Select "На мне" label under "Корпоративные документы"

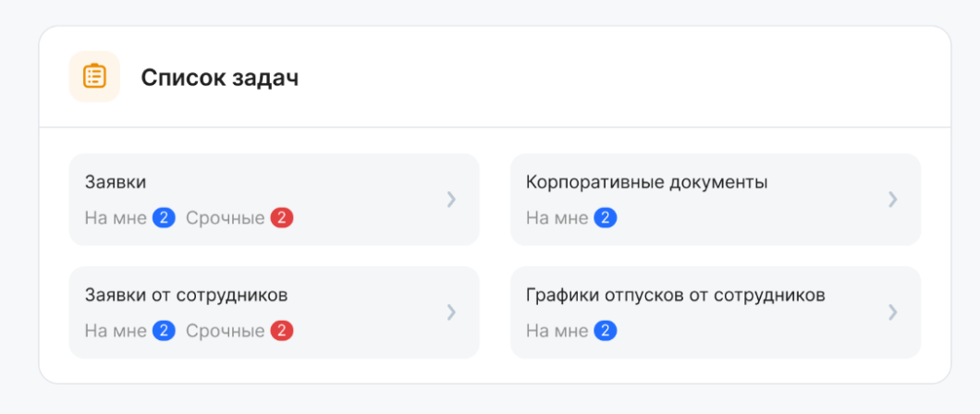coord(557,218)
